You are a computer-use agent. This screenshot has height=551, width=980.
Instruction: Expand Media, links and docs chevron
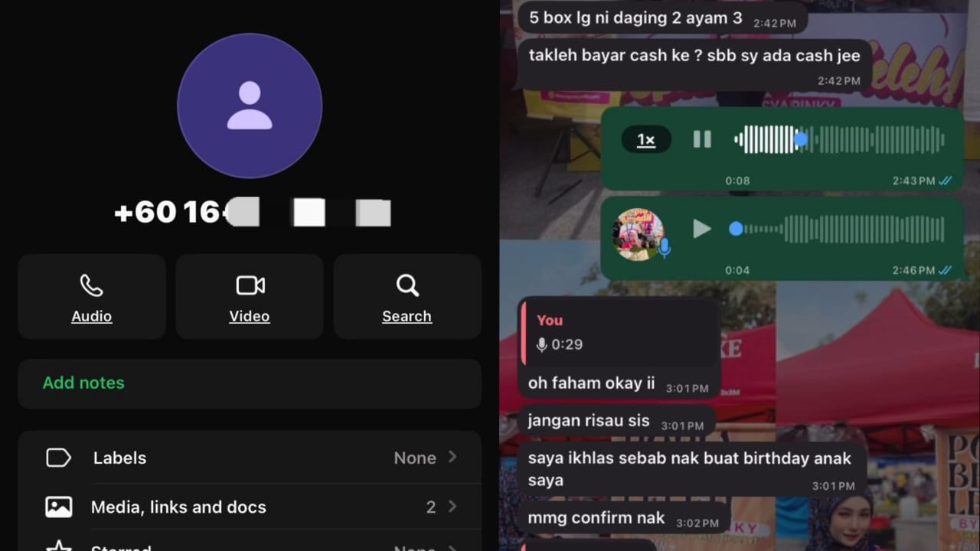click(x=452, y=506)
